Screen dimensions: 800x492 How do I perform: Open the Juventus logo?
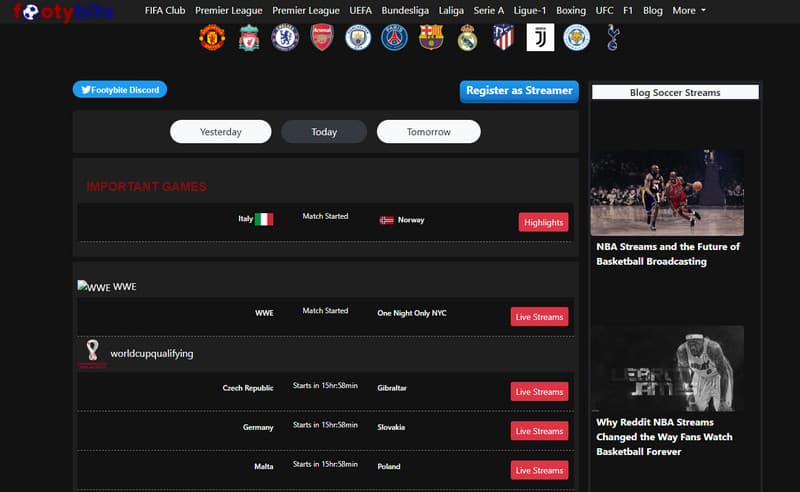[540, 38]
